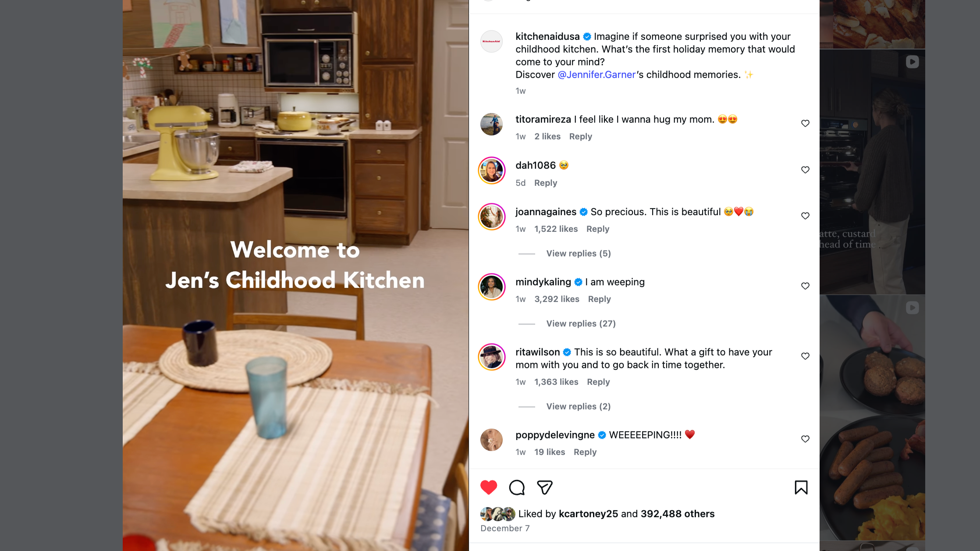This screenshot has height=551, width=980.
Task: Like poppydelevingne's comment heart
Action: pyautogui.click(x=805, y=439)
